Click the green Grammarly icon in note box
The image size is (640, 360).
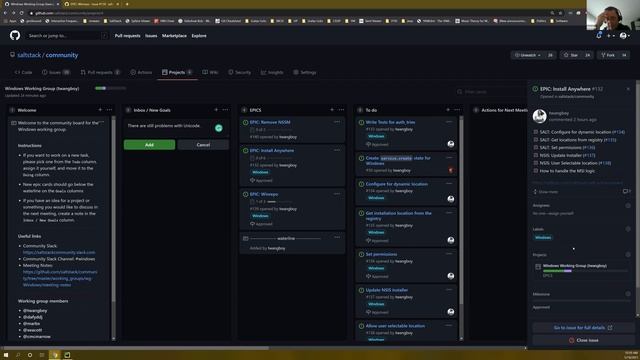219,128
